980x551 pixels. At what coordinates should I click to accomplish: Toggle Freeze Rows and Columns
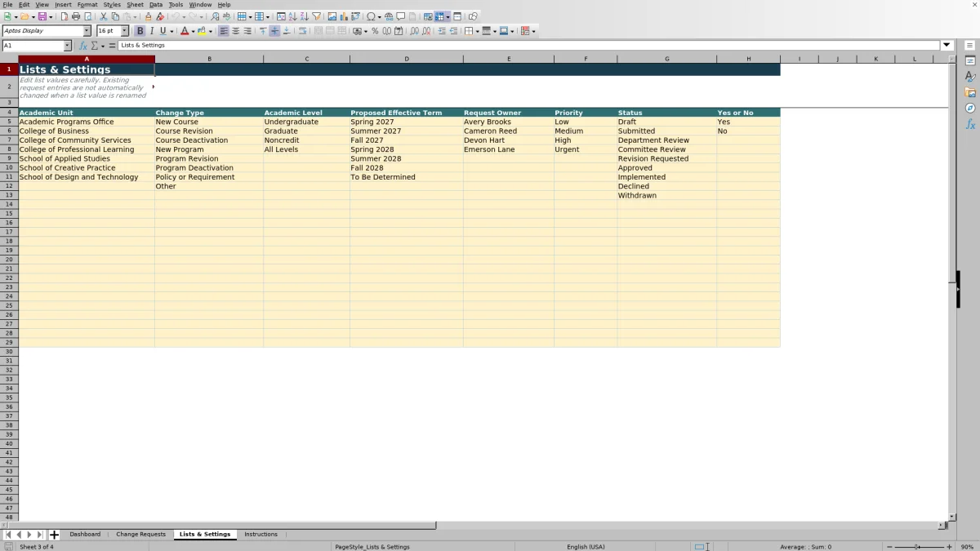click(439, 16)
